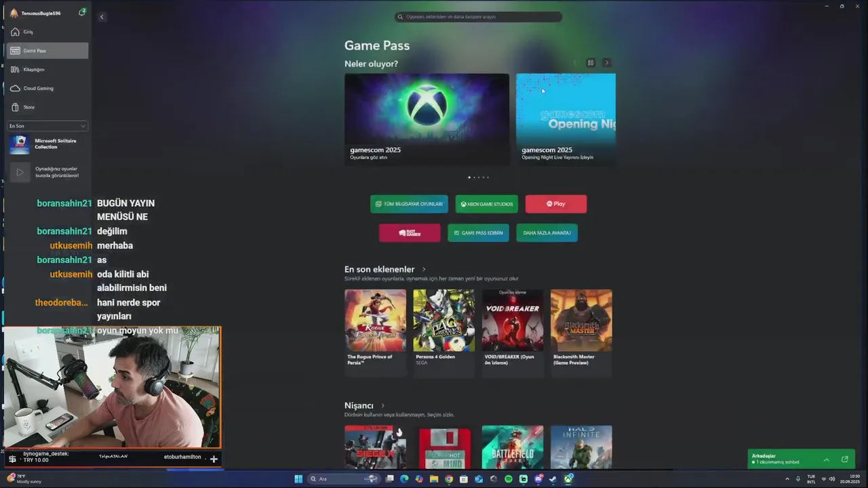Pop out Arkadaşlar panel to window
The image size is (868, 488).
[x=845, y=460]
